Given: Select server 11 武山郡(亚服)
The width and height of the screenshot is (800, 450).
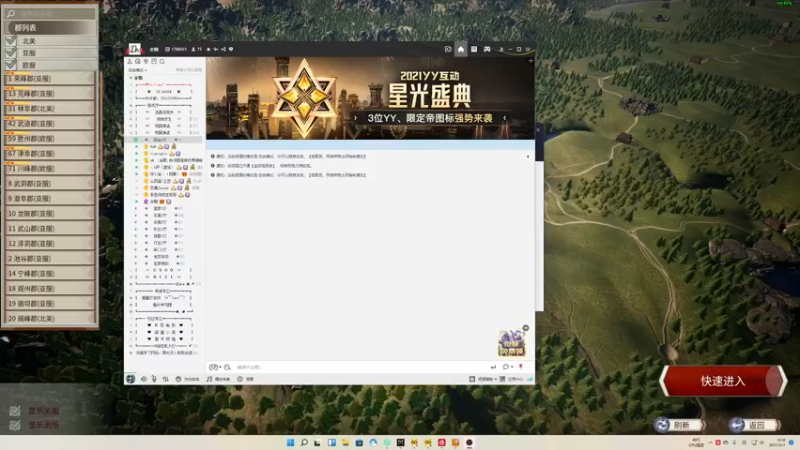Looking at the screenshot, I should [50, 229].
